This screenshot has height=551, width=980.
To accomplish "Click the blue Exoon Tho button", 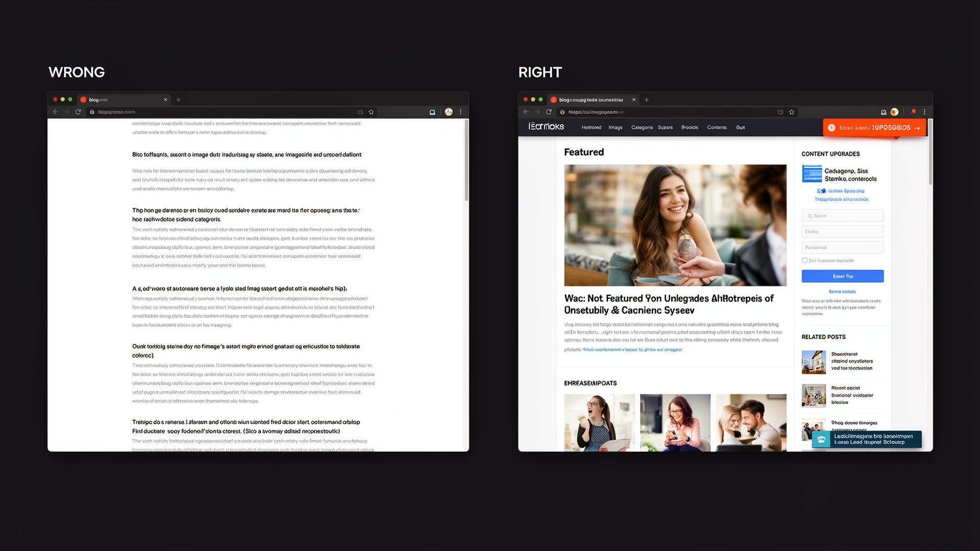I will [842, 276].
